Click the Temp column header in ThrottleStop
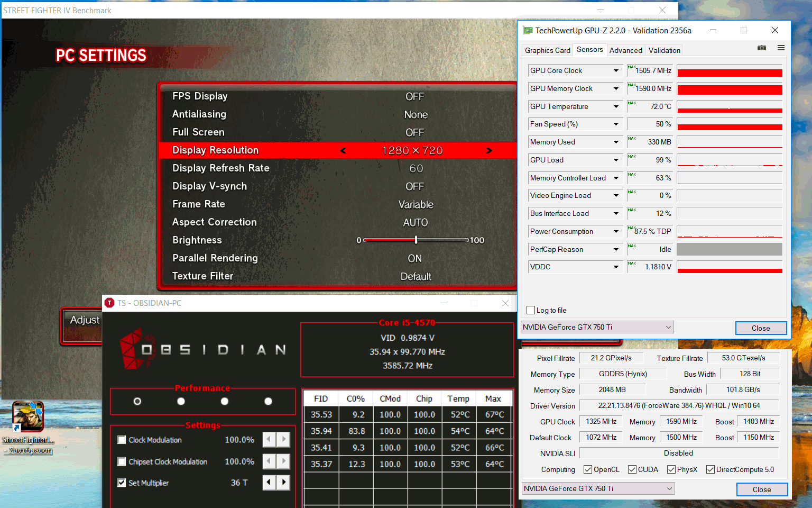The width and height of the screenshot is (812, 508). [458, 399]
